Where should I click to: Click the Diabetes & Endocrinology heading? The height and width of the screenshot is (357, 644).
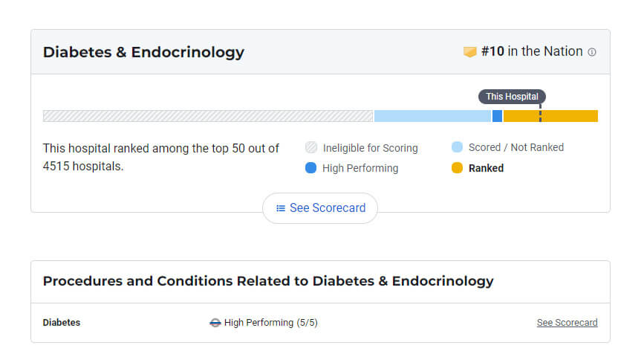click(x=144, y=52)
